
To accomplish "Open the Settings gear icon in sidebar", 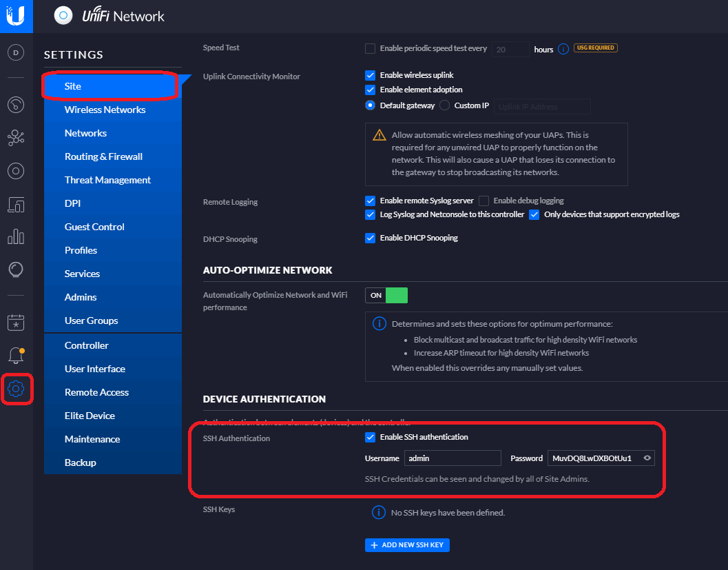I will [x=16, y=388].
